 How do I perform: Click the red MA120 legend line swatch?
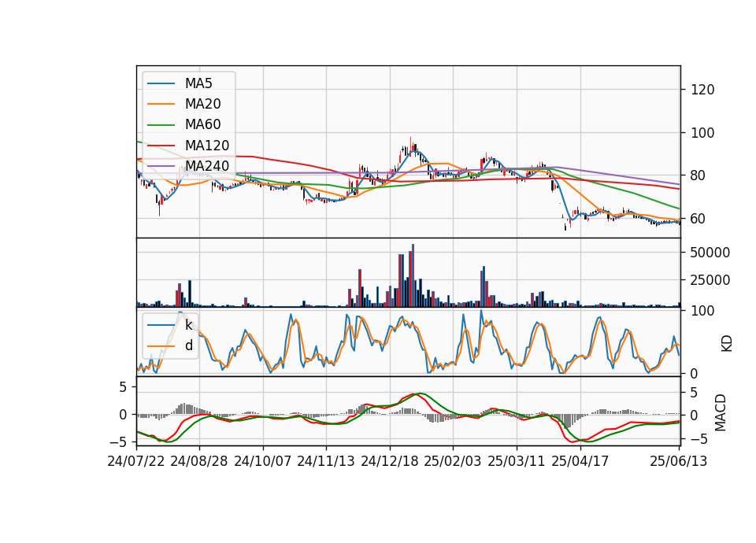click(x=161, y=146)
